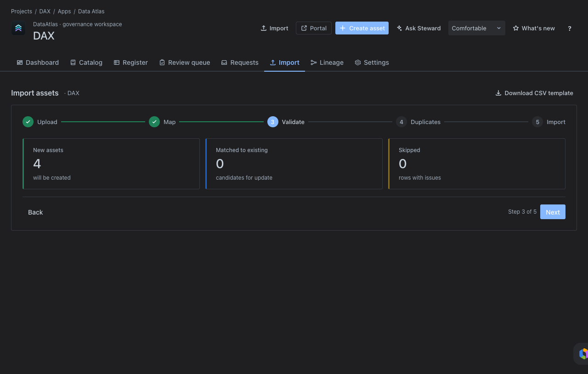The width and height of the screenshot is (588, 374).
Task: Click the Upload step checkmark
Action: [28, 122]
